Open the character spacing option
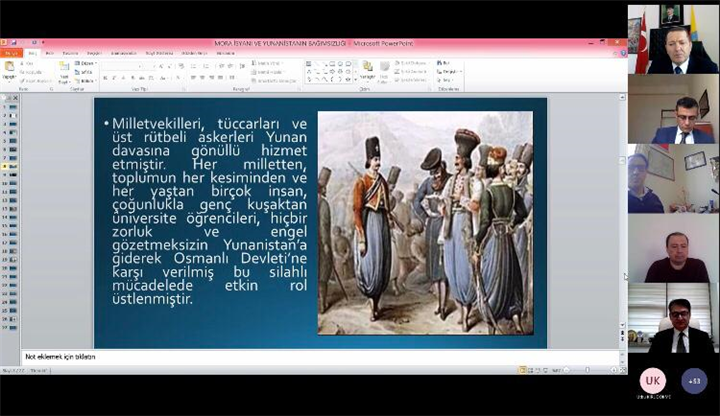This screenshot has width=720, height=416. pyautogui.click(x=152, y=78)
